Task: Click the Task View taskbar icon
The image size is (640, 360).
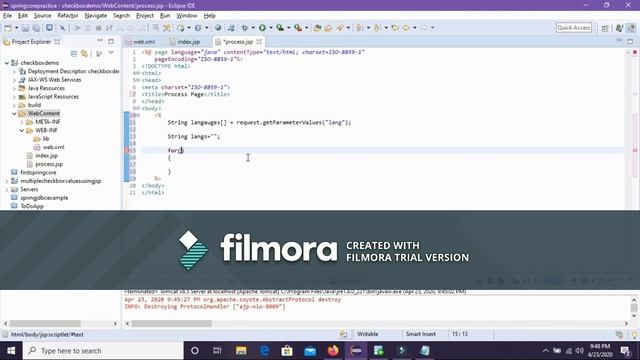Action: click(217, 351)
